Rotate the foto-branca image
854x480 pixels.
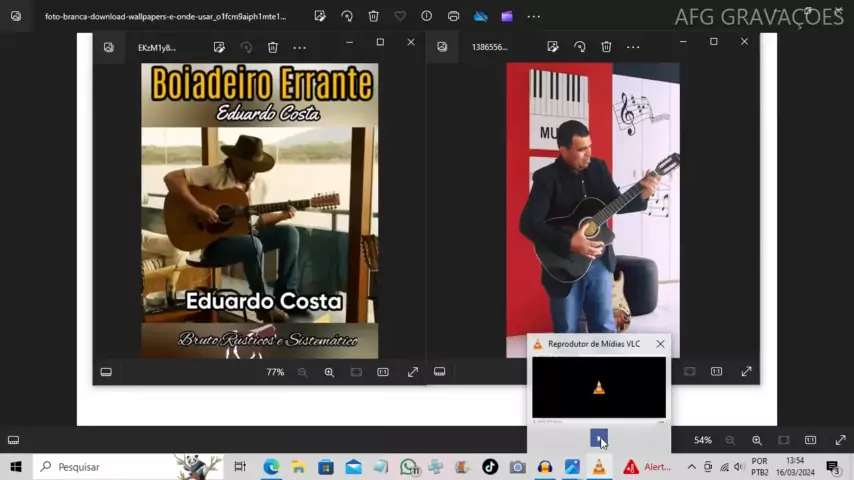(x=347, y=16)
